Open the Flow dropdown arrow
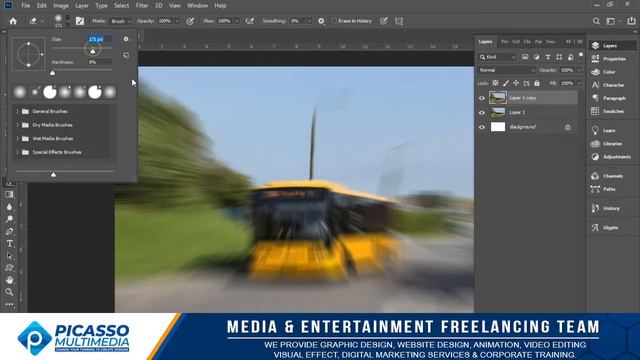This screenshot has height=360, width=640. pos(237,21)
